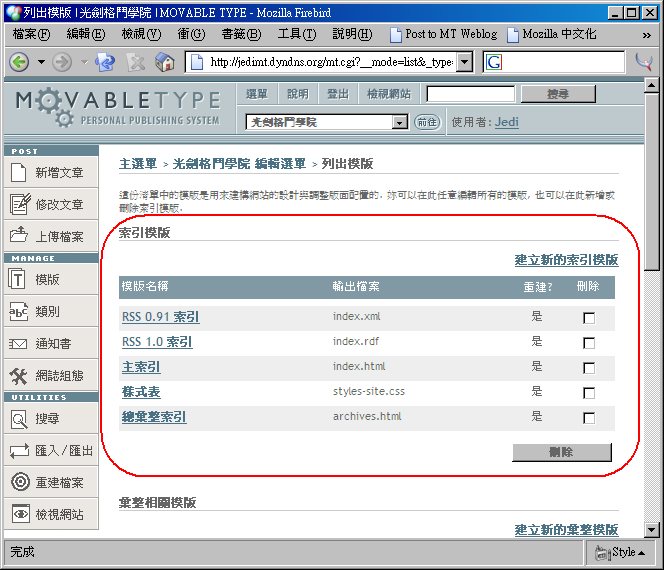Screen dimensions: 664x570
Task: Click the page icon in the address bar
Action: pos(197,62)
